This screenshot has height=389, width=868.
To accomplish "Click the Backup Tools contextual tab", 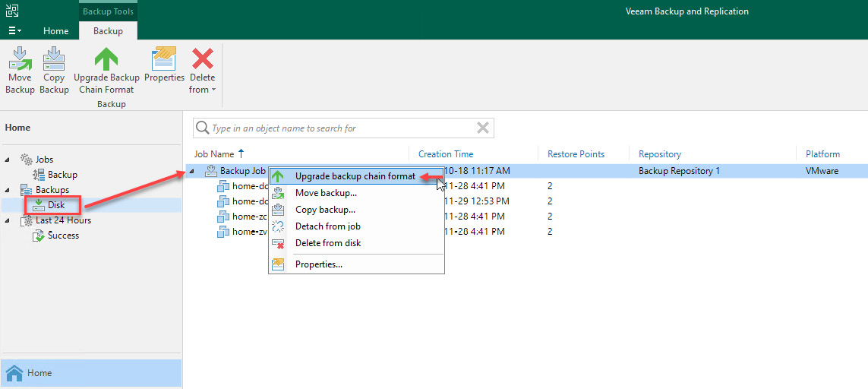I will point(108,11).
